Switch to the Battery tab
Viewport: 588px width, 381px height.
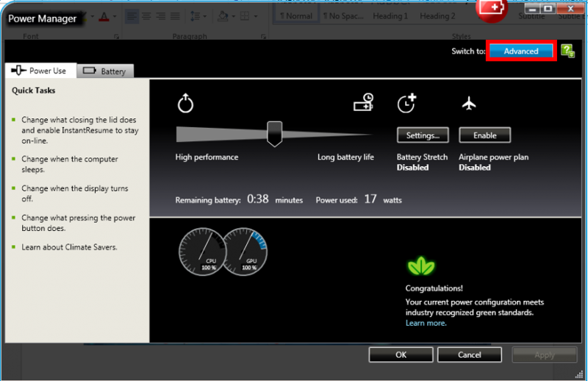tap(105, 71)
